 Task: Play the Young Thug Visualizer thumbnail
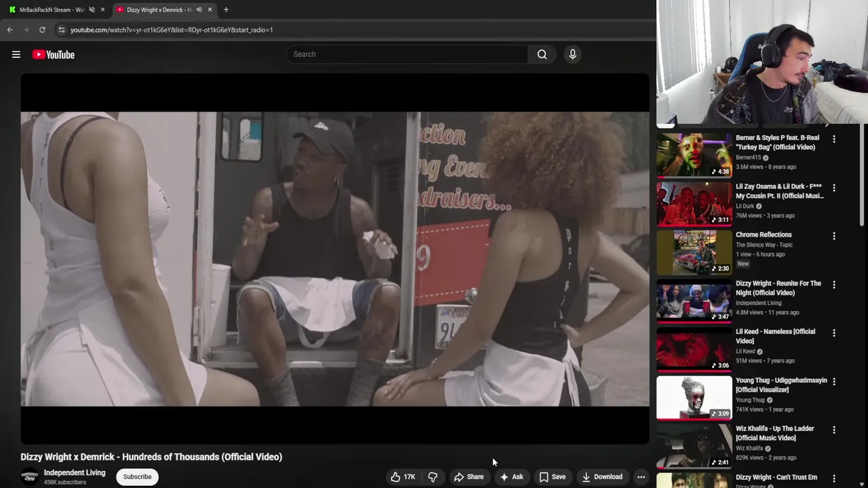coord(694,397)
